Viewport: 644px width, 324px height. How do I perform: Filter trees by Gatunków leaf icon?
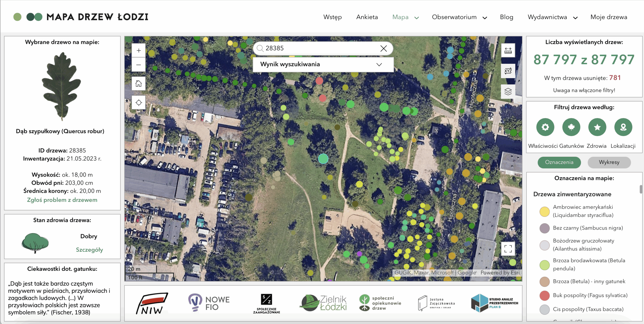point(571,127)
